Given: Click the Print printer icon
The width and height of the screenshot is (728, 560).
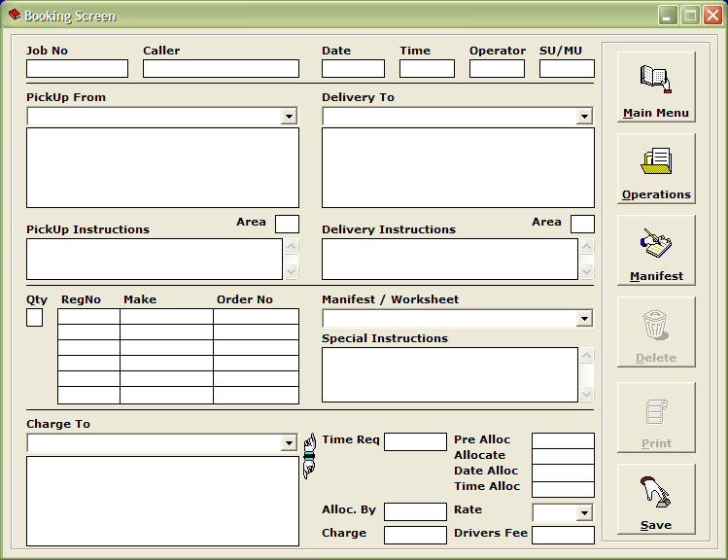Looking at the screenshot, I should pos(655,411).
